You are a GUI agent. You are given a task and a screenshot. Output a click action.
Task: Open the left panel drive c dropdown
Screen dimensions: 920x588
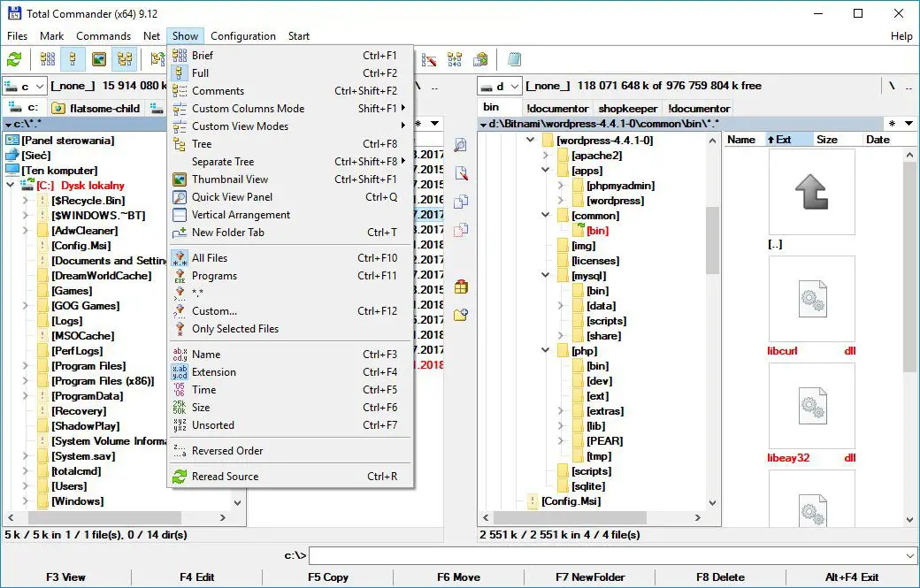point(24,87)
